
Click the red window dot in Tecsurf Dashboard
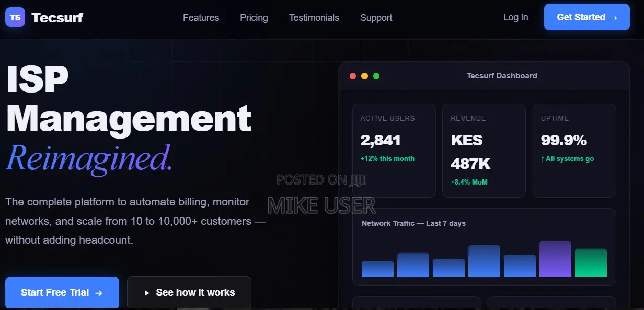353,76
